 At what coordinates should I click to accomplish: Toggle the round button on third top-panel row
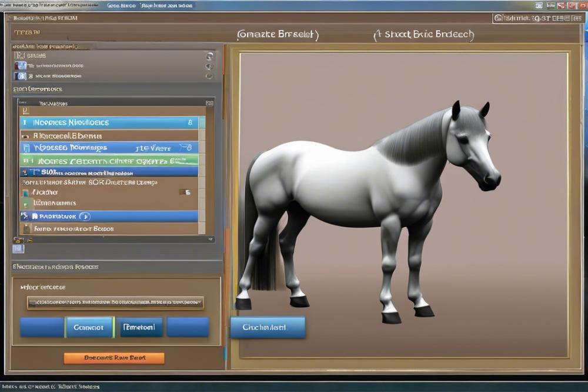[x=209, y=76]
